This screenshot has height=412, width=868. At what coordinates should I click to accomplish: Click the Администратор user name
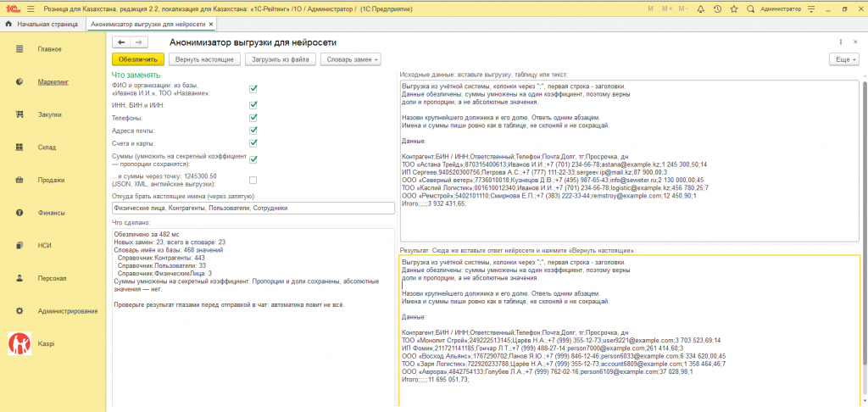(781, 9)
